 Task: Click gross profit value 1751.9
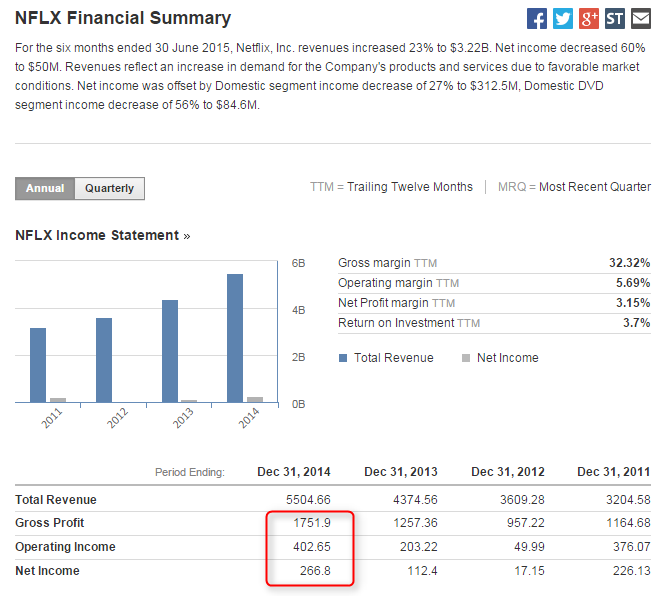pyautogui.click(x=312, y=523)
